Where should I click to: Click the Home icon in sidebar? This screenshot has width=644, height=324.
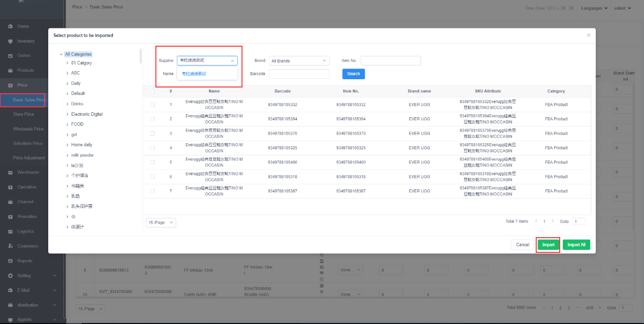coord(10,26)
